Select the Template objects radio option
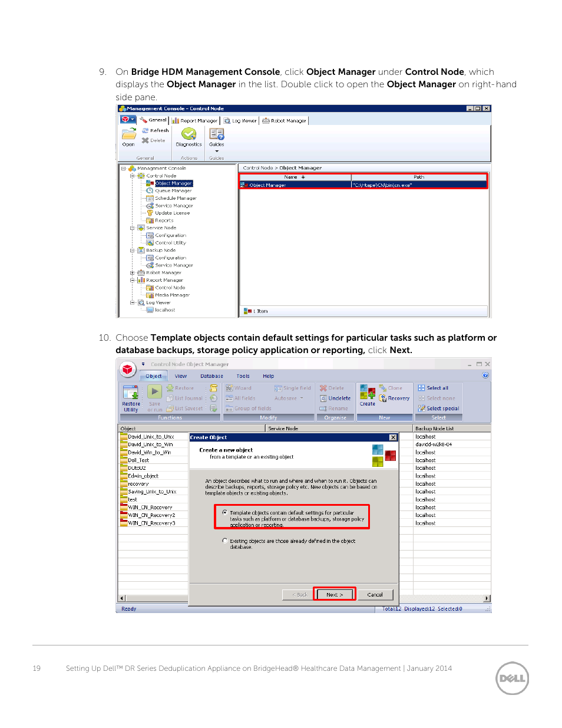 [225, 513]
